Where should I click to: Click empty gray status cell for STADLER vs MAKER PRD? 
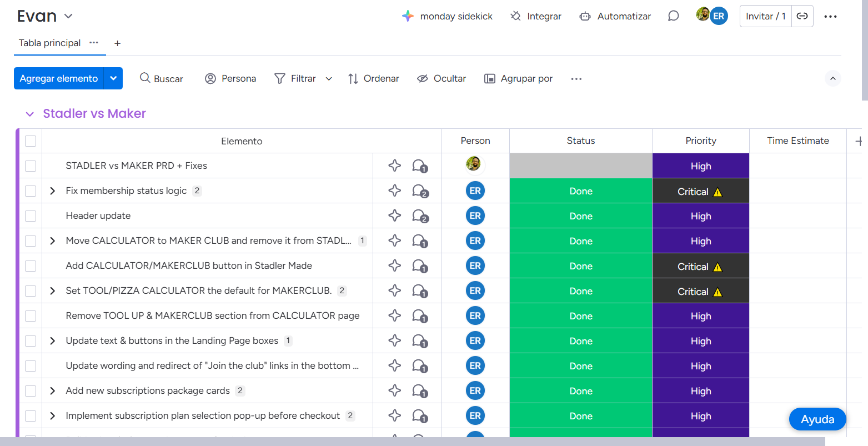coord(581,166)
